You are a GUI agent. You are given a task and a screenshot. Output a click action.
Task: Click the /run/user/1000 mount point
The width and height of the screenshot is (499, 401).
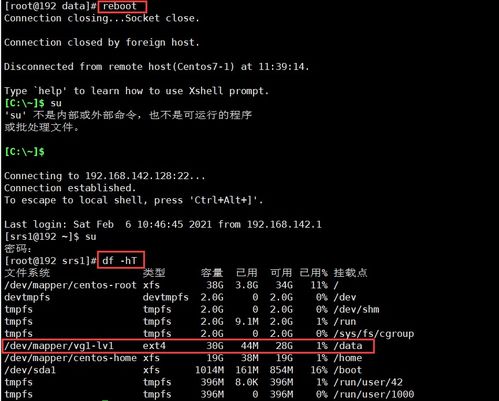click(374, 394)
